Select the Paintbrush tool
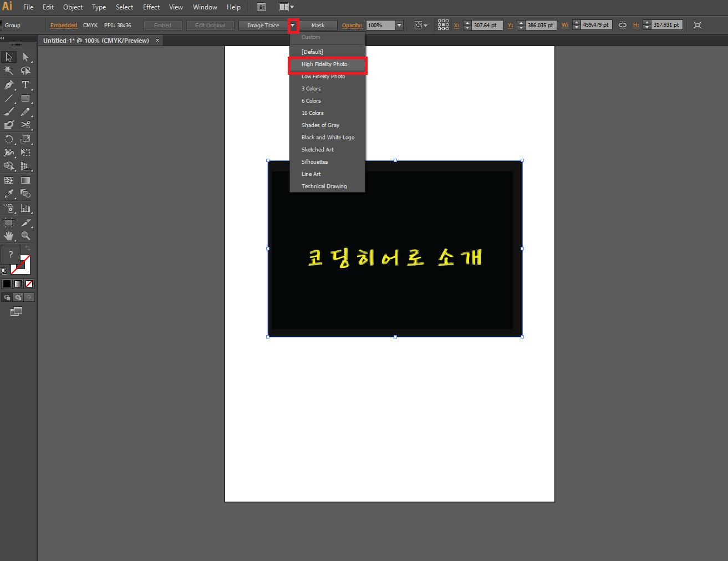This screenshot has height=561, width=728. pos(9,112)
